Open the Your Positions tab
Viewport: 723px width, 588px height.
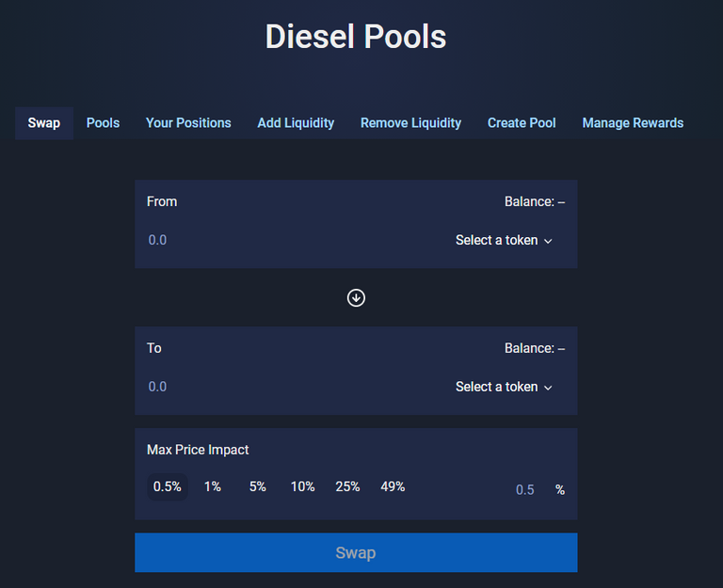188,123
